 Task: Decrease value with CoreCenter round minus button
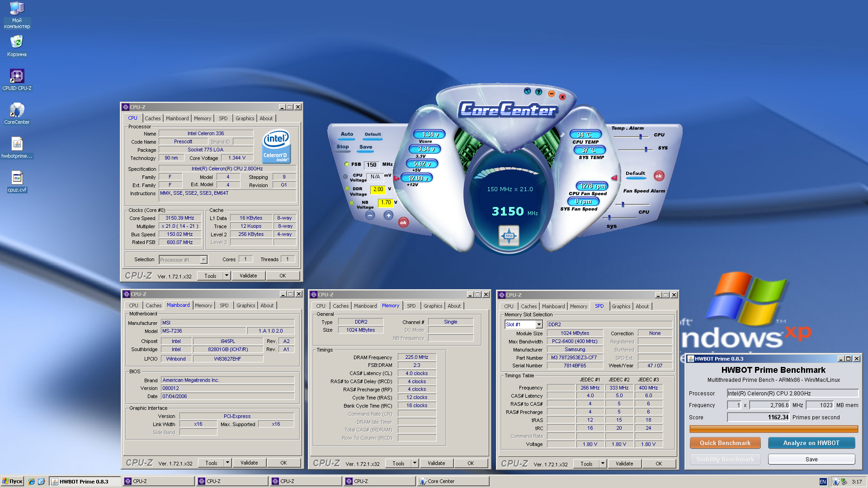pos(370,216)
